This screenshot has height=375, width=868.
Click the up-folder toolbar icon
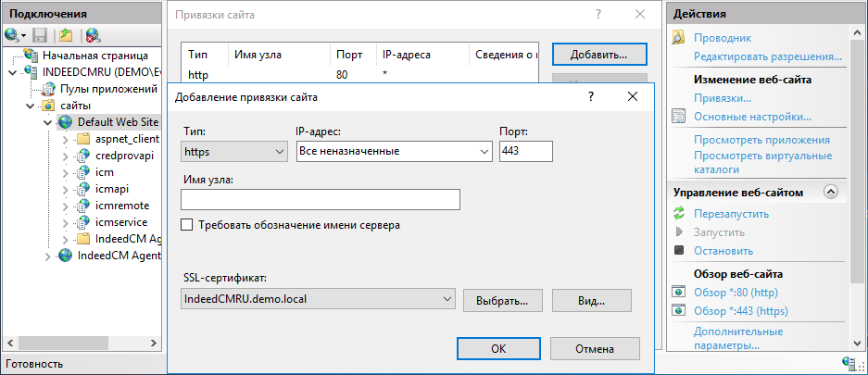(66, 36)
